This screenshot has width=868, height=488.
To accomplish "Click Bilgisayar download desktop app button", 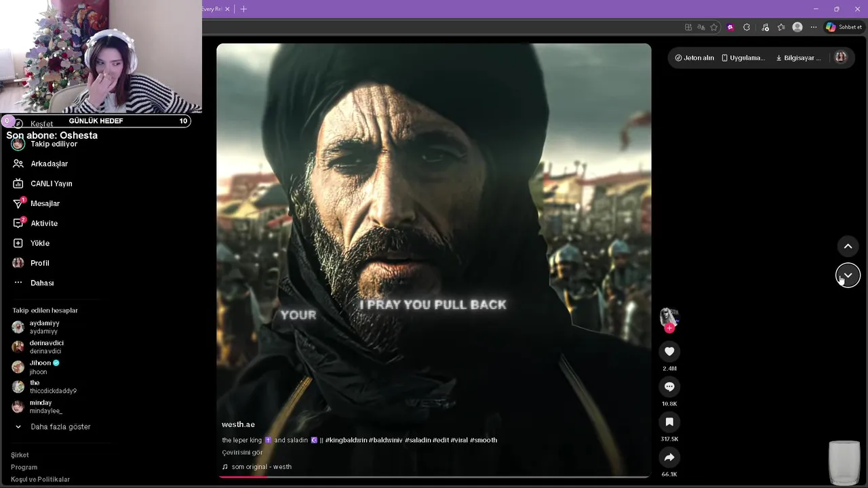I will pos(798,58).
